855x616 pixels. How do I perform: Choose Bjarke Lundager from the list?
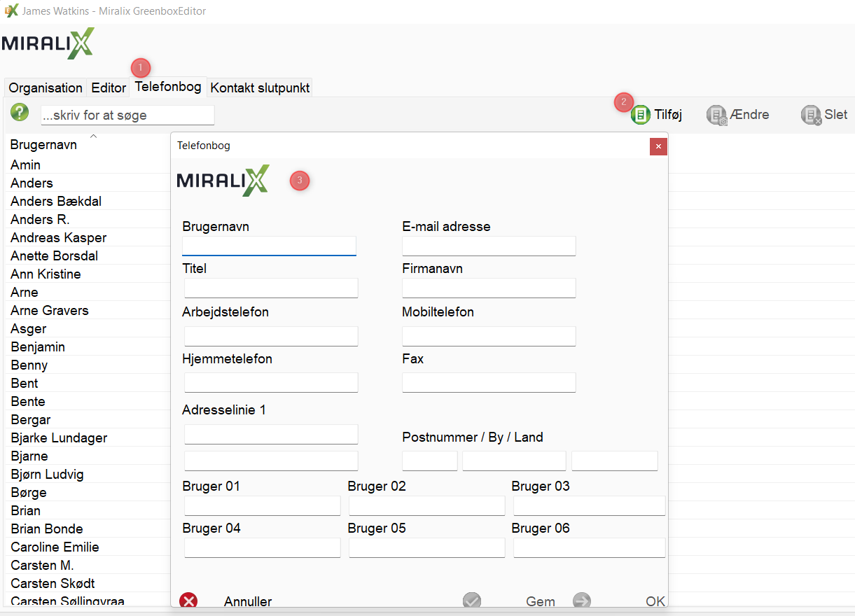59,437
